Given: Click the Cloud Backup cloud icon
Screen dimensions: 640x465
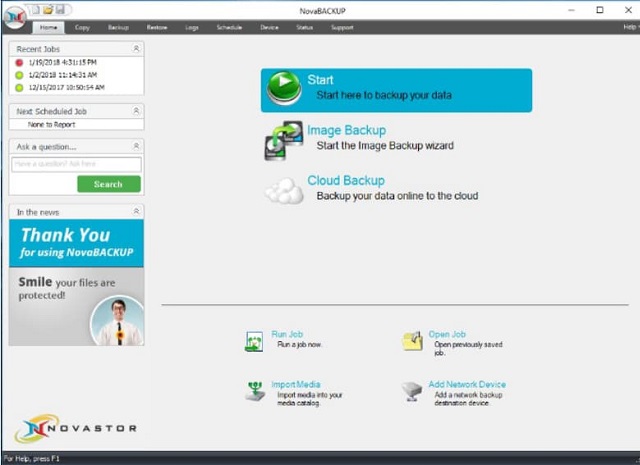Looking at the screenshot, I should click(284, 191).
